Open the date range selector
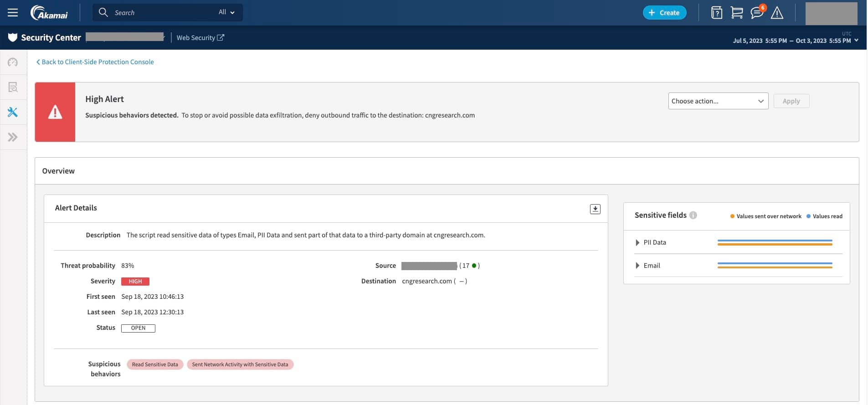The width and height of the screenshot is (868, 405). (795, 41)
